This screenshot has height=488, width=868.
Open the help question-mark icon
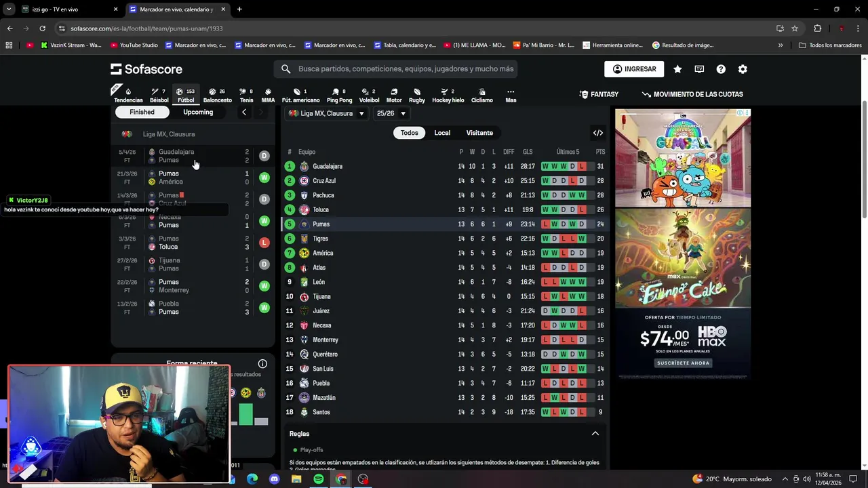coord(721,69)
